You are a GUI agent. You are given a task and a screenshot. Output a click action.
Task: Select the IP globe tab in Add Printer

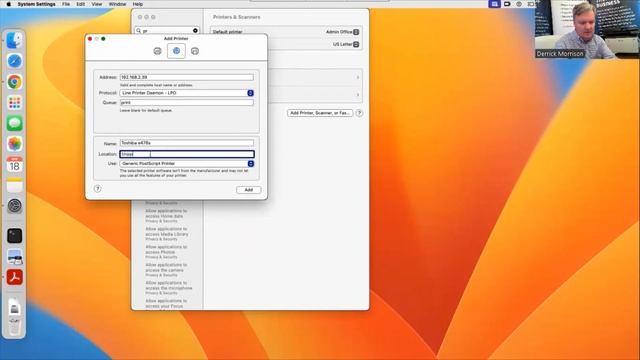point(176,51)
